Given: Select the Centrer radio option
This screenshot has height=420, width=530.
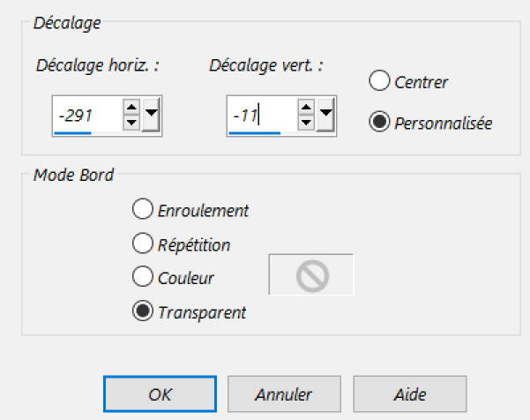Looking at the screenshot, I should (379, 82).
